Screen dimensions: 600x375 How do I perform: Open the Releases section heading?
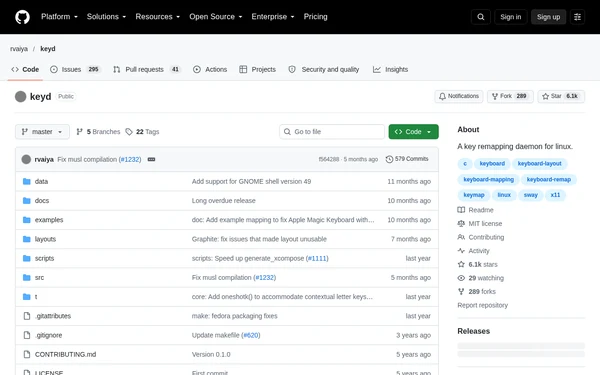point(473,331)
